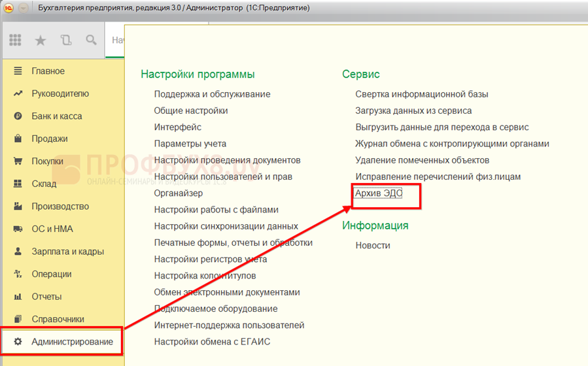Click the Search magnifier icon
The image size is (588, 366).
tap(91, 41)
